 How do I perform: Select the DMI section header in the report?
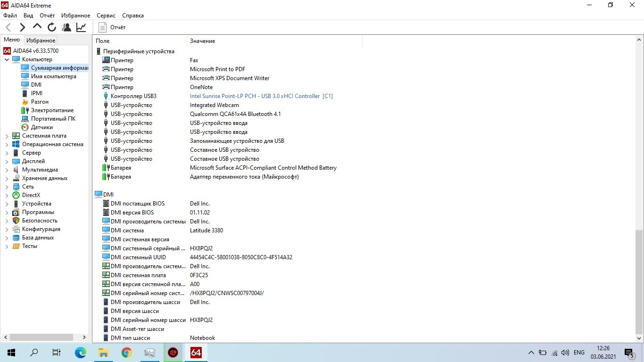(x=104, y=194)
